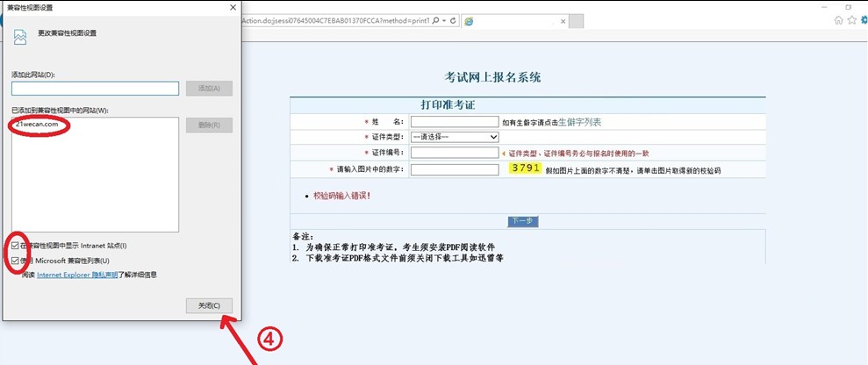Select 21wecan.com in the website list

coord(38,125)
